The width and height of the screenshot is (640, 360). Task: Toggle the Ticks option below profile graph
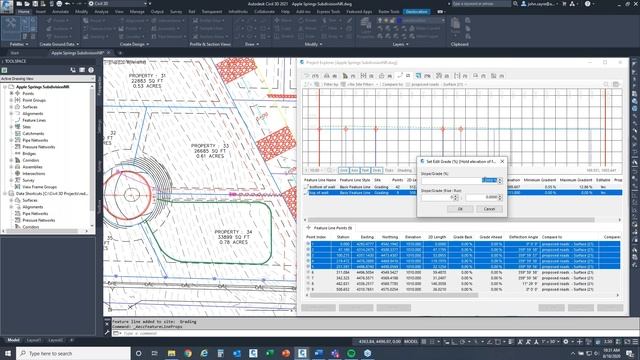coord(389,170)
